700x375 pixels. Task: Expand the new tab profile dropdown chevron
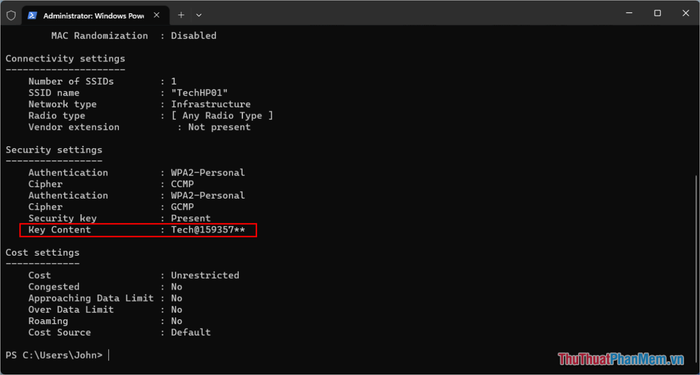[x=199, y=15]
